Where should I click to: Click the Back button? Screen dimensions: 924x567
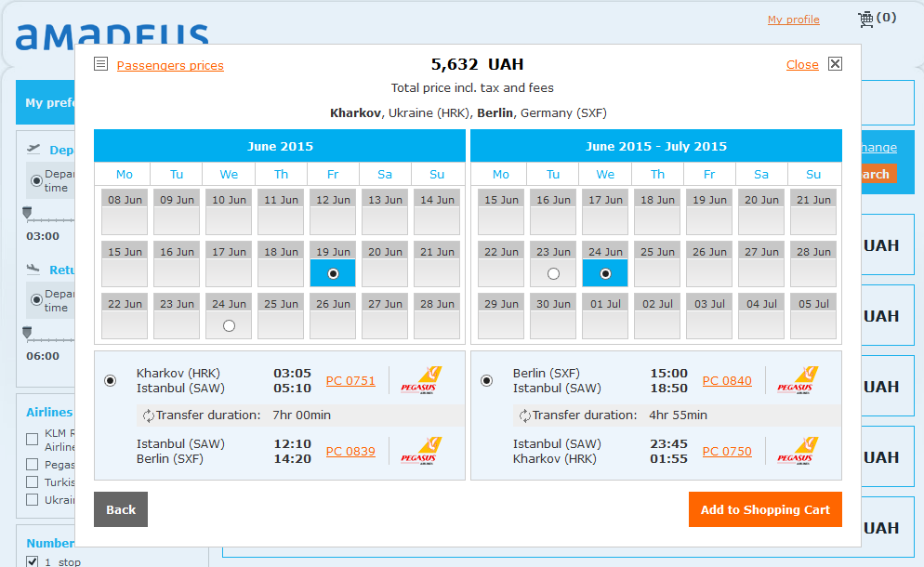(121, 509)
